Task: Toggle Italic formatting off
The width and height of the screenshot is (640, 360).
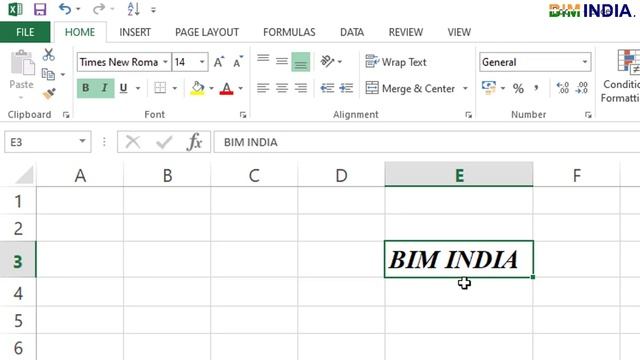Action: coord(105,88)
